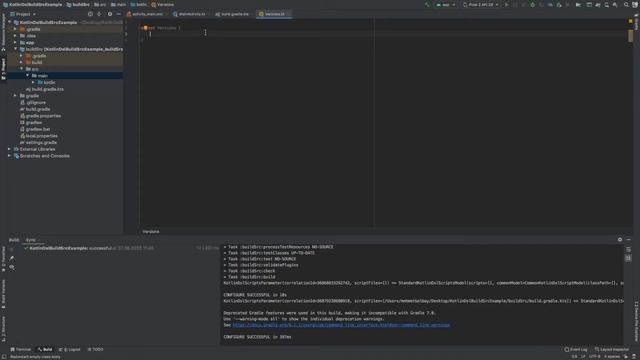Click the SDK Manager toolbar icon
This screenshot has height=360, width=640.
(615, 5)
